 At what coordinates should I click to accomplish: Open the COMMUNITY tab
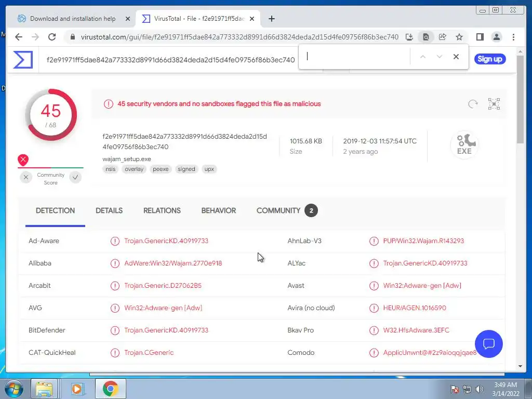point(287,211)
